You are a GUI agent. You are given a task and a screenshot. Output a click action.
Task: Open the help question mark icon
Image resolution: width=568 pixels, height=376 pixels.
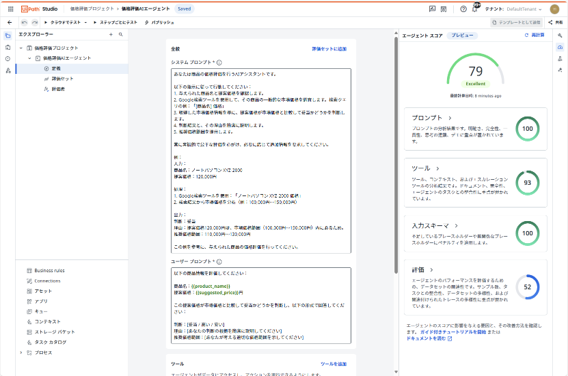point(463,9)
